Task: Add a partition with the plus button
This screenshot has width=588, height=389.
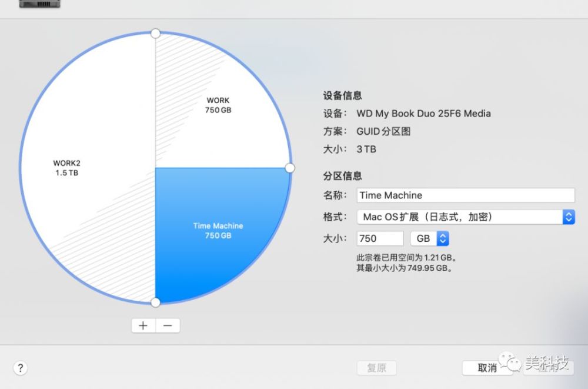Action: point(143,325)
